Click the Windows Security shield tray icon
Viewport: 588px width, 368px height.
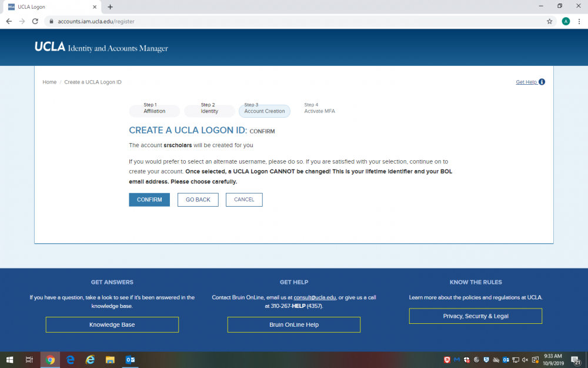(x=466, y=360)
